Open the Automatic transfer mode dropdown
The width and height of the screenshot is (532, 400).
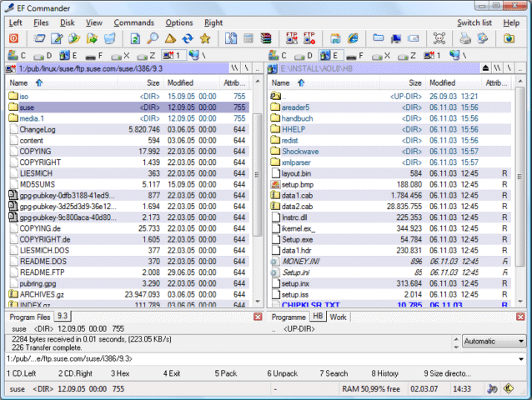[520, 341]
